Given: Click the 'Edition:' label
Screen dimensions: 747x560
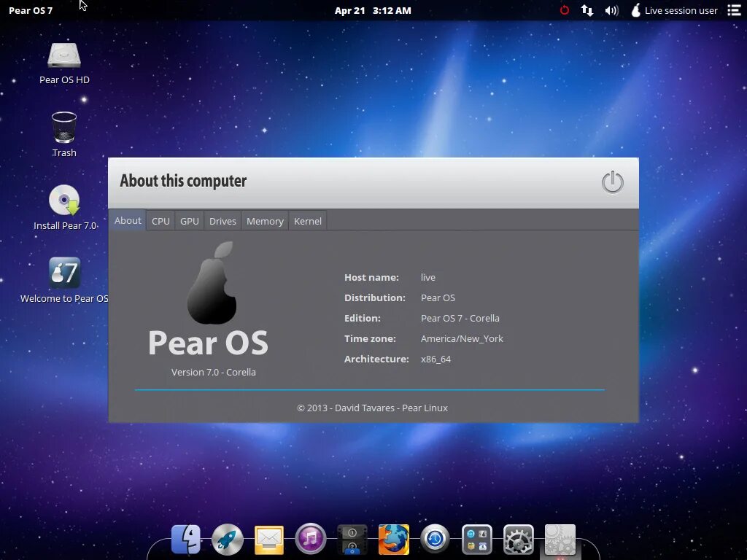Looking at the screenshot, I should point(363,318).
